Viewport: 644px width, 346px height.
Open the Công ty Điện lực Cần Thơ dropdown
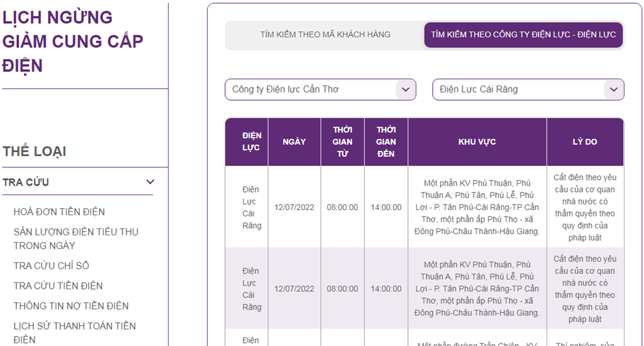(311, 89)
